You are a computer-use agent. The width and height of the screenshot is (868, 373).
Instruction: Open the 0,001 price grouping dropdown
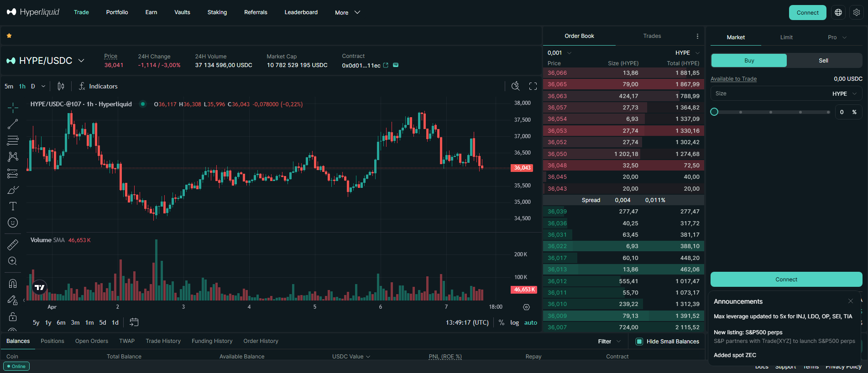coord(559,53)
